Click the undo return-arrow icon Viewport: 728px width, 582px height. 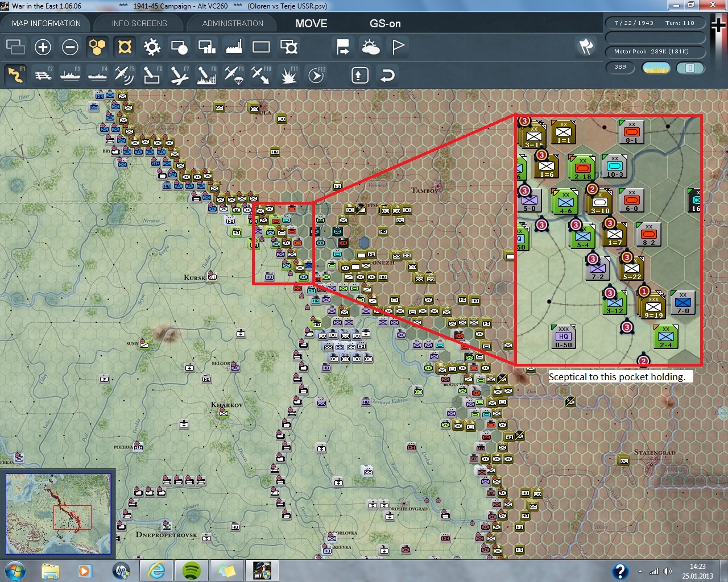(x=387, y=75)
